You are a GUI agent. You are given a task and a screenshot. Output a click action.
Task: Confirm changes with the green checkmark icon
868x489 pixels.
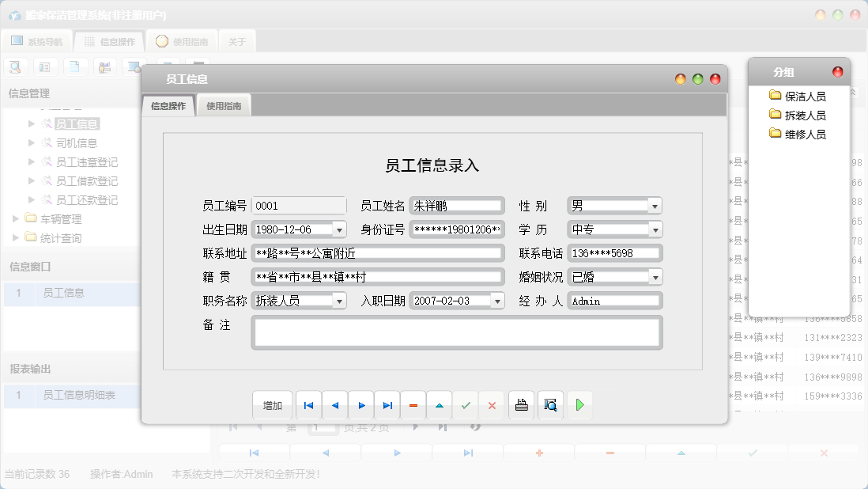[466, 404]
